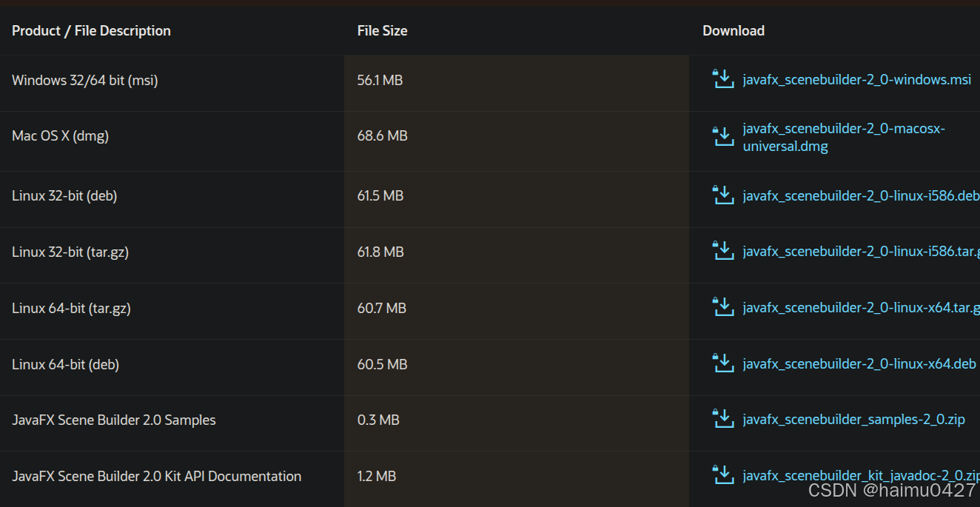Click the 60.5 MB file size

click(x=383, y=365)
